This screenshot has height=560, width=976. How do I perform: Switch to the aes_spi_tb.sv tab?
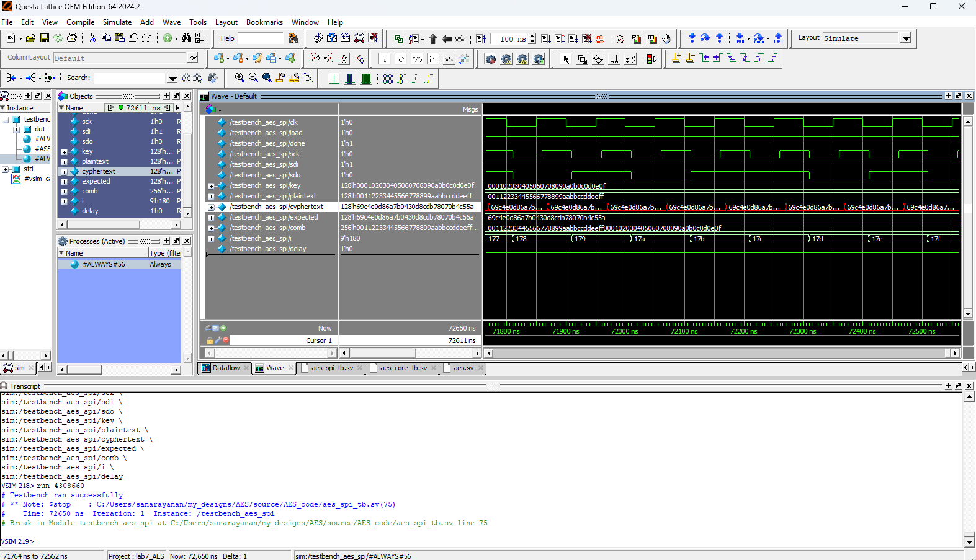pos(332,368)
